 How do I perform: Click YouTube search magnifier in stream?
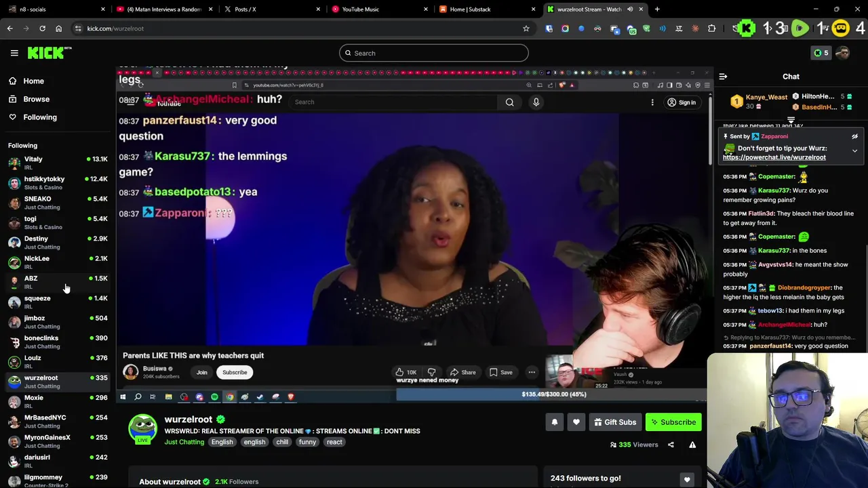(x=509, y=102)
